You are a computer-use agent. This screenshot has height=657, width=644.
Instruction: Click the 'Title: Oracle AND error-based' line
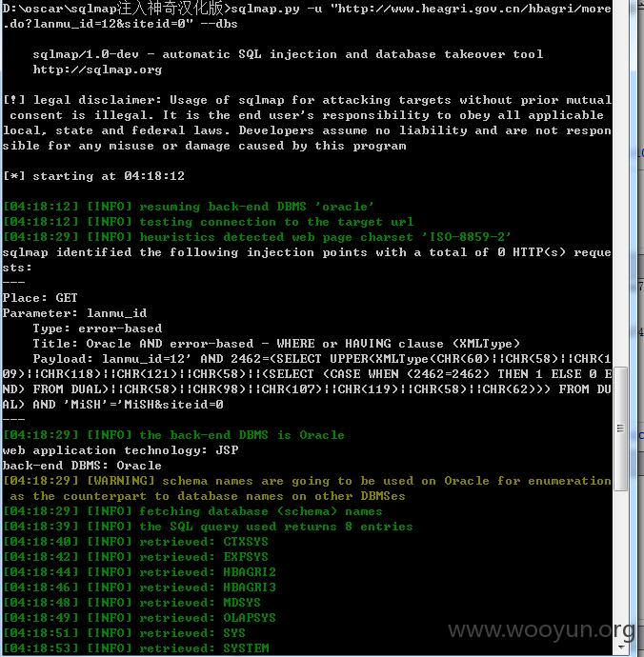point(276,344)
